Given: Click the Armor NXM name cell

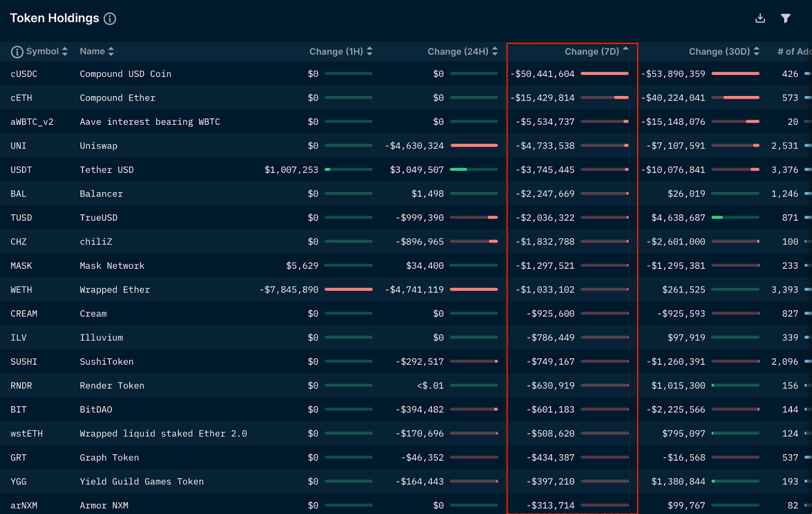Looking at the screenshot, I should click(104, 505).
